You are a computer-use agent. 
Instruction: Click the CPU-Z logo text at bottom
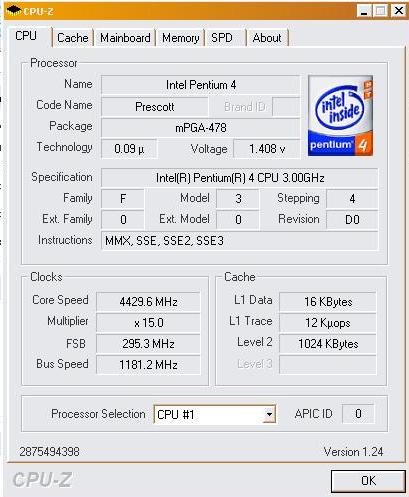pos(42,480)
